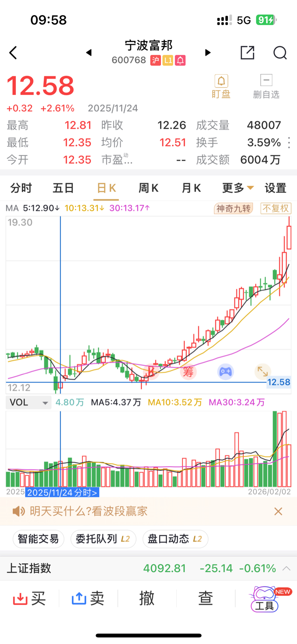Select the 日K tab

tap(106, 188)
